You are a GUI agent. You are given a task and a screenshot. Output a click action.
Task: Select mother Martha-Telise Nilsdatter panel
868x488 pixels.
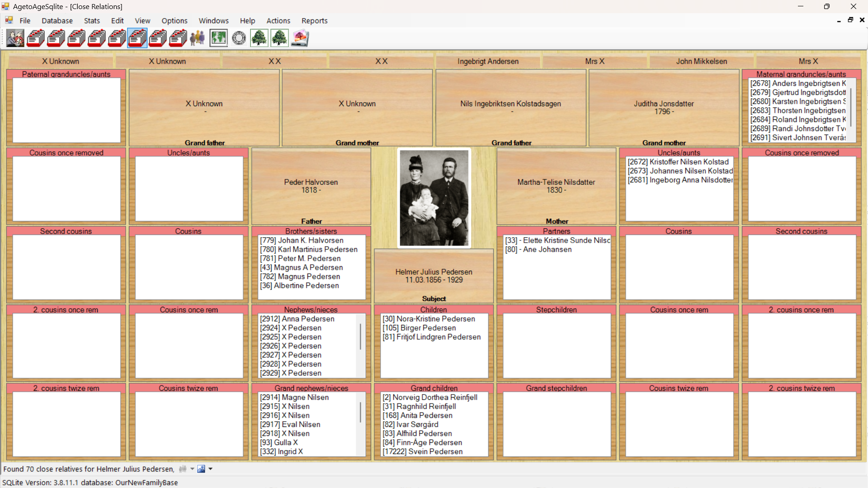(556, 186)
